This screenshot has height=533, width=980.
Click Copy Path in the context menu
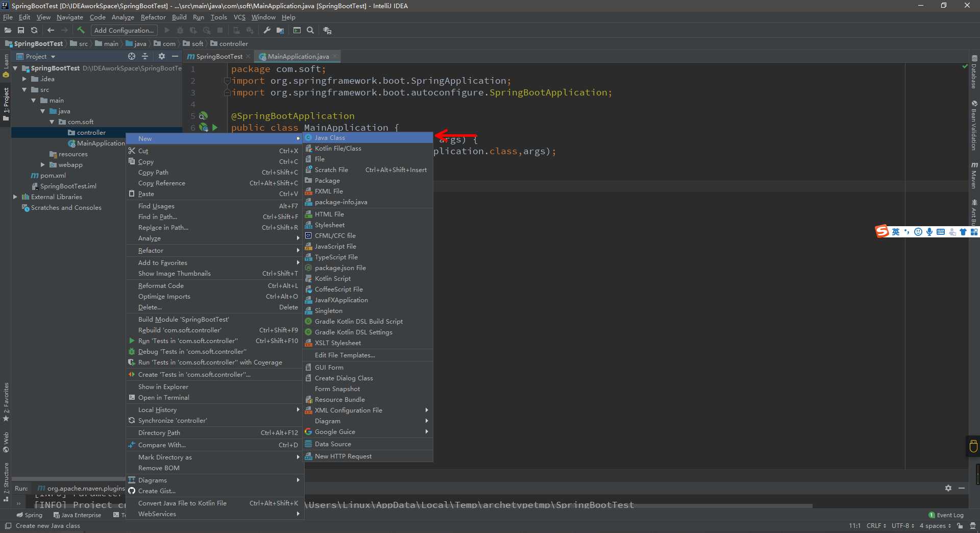[x=215, y=173]
